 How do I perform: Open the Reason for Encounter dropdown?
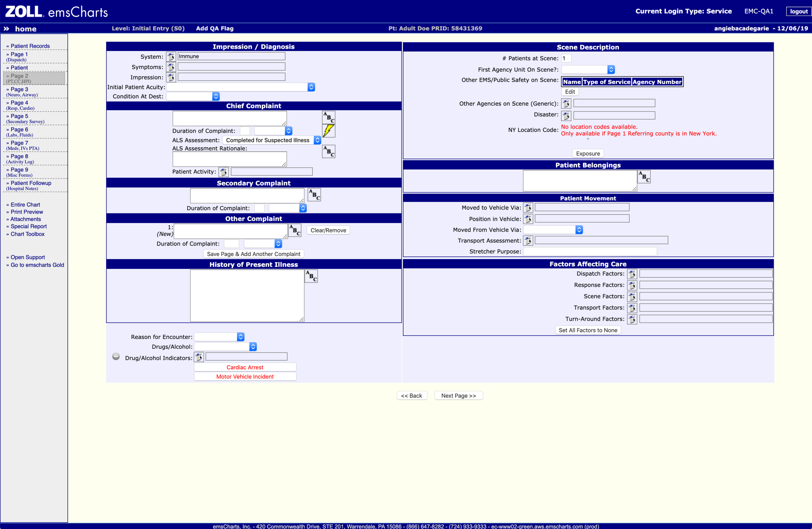pyautogui.click(x=240, y=337)
